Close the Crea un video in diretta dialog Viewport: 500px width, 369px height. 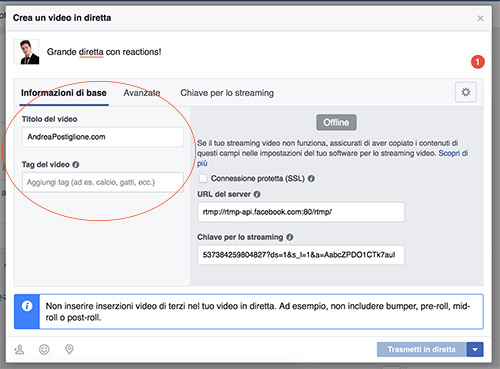480,18
